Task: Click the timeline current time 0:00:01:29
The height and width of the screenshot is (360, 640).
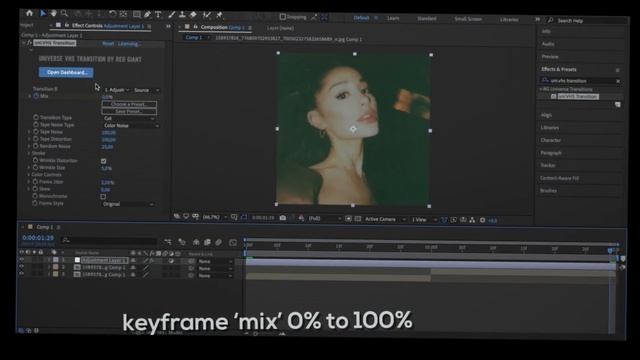Action: 38,238
